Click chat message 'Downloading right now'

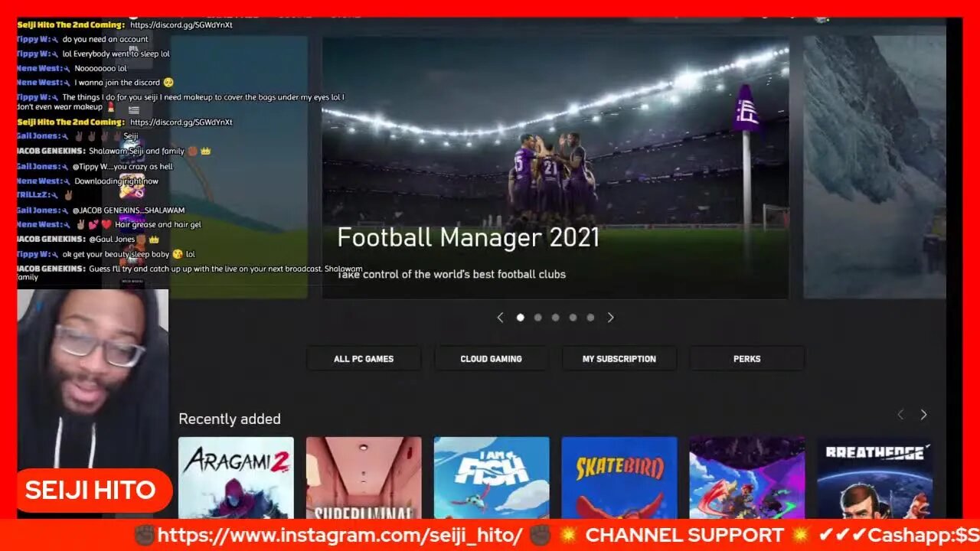116,181
